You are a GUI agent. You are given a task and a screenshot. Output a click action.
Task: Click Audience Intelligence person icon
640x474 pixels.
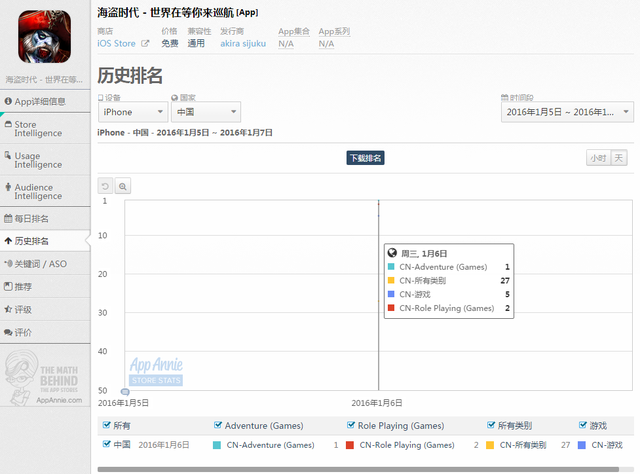pyautogui.click(x=8, y=187)
